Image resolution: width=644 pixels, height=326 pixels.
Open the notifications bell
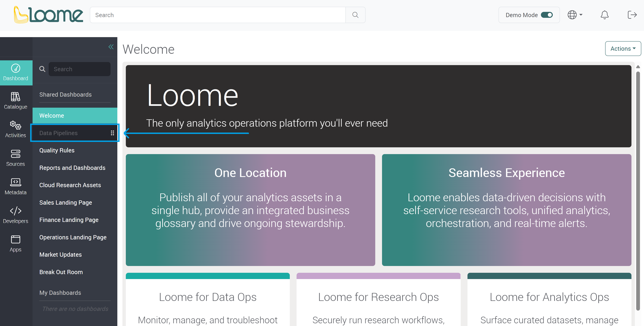[604, 15]
